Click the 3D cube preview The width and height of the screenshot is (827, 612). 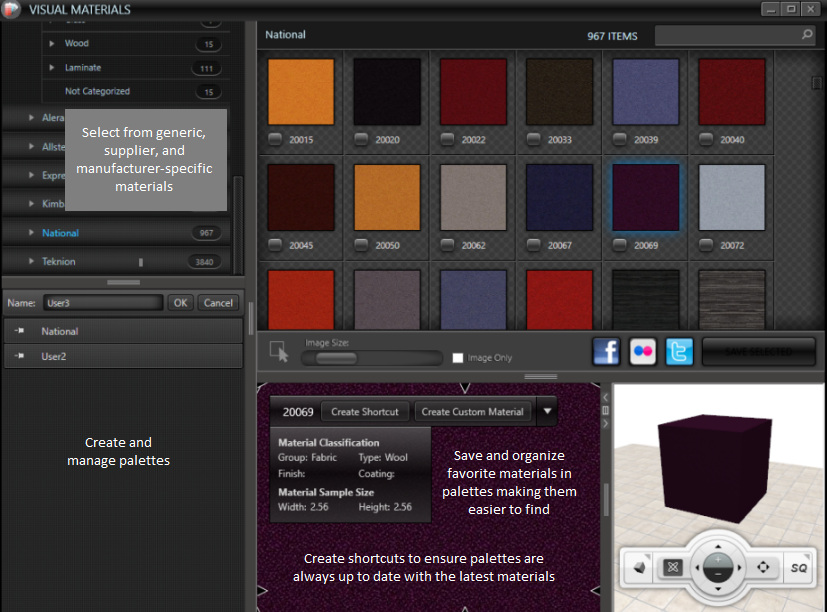point(715,467)
